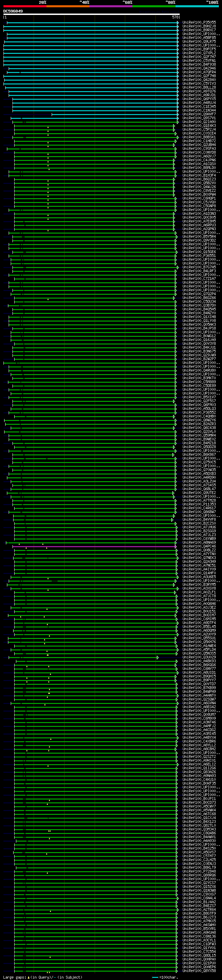Click the red 20% legend segment
The height and width of the screenshot is (980, 222).
tap(25, 6)
